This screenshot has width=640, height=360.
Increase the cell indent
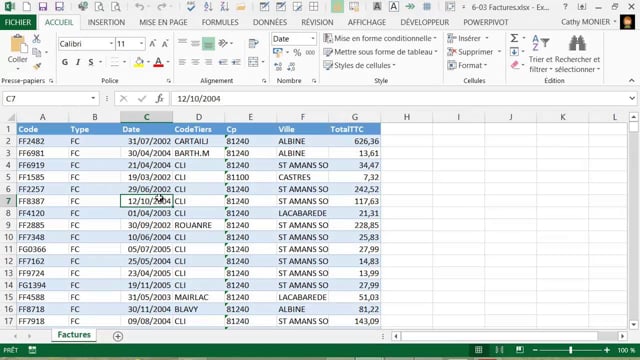236,62
